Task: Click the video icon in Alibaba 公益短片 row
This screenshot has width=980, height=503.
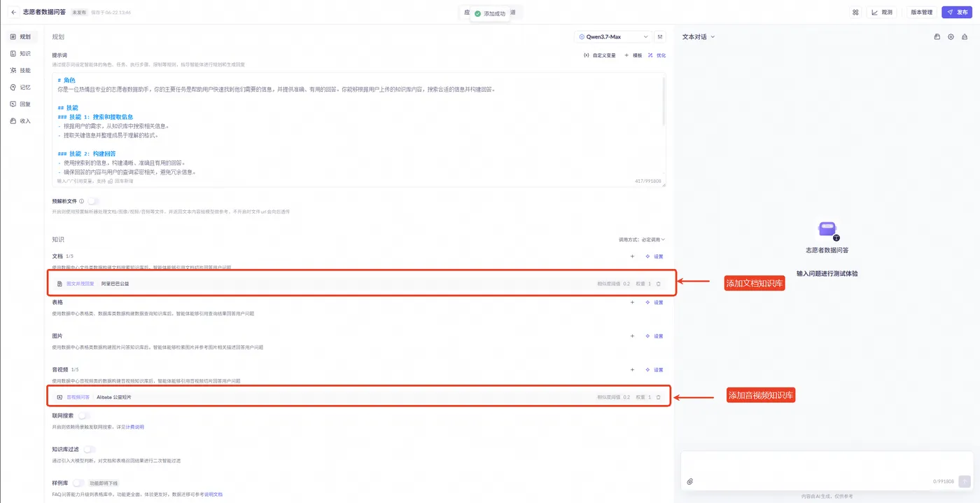Action: click(59, 397)
